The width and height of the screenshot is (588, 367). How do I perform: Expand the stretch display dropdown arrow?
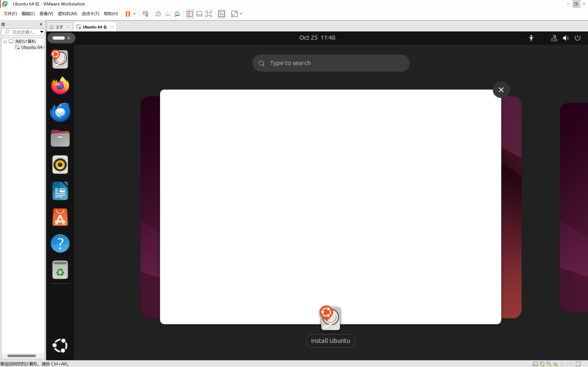click(x=241, y=14)
